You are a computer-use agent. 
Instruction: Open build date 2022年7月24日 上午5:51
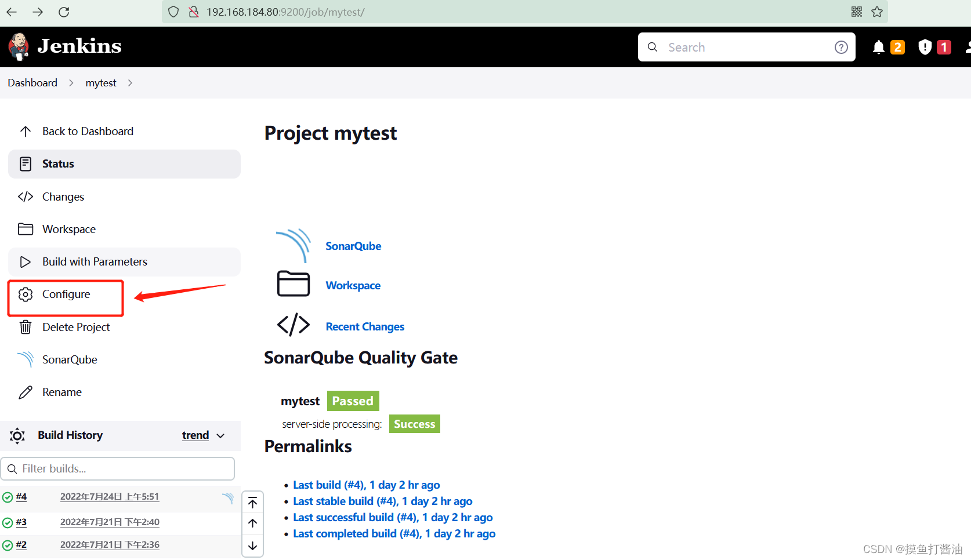coord(110,497)
